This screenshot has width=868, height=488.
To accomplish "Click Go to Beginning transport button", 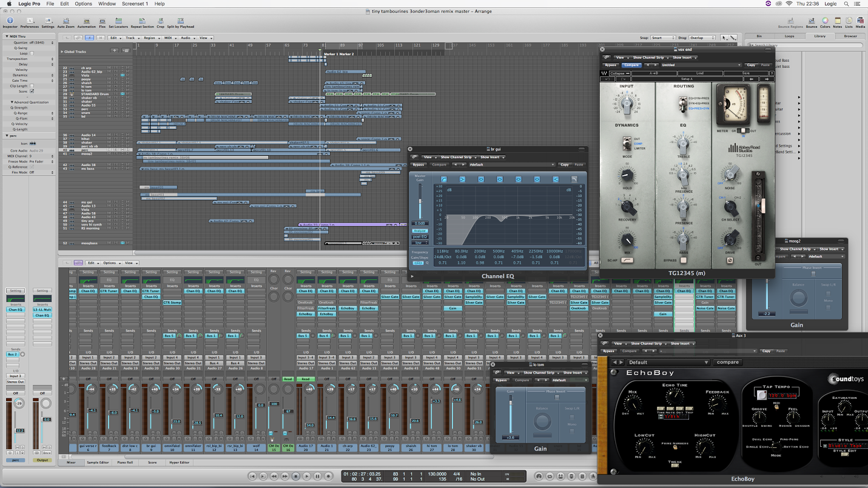I will click(252, 476).
